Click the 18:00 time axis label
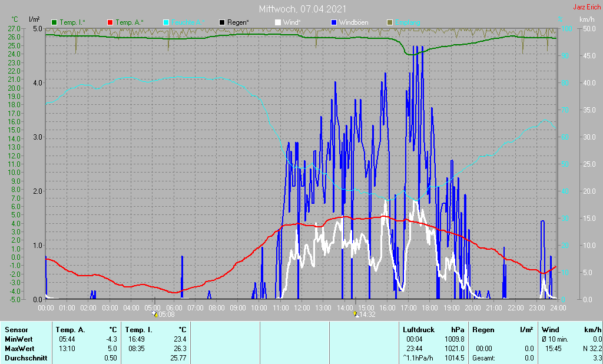 click(x=430, y=307)
